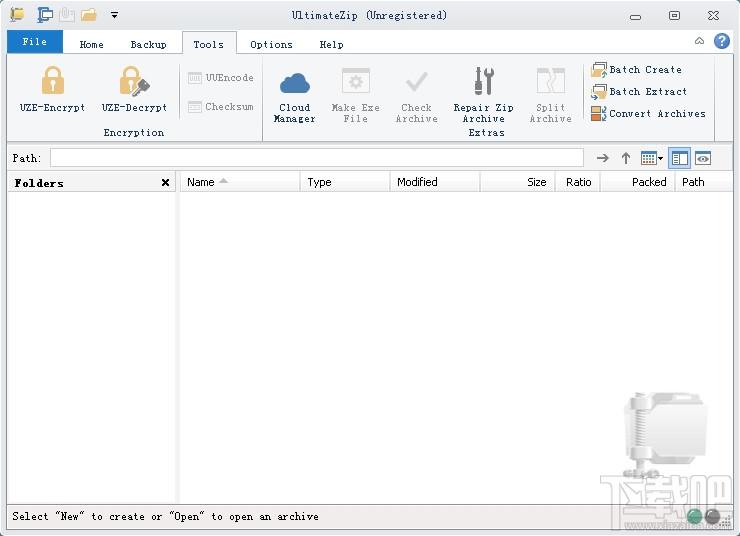Click the Split Archive icon

coord(550,81)
